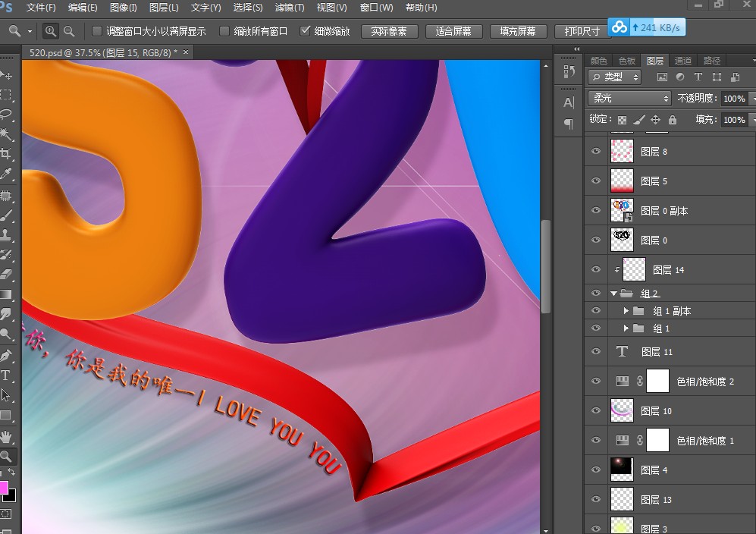Select the Hand tool
Viewport: 756px width, 534px height.
[6, 437]
